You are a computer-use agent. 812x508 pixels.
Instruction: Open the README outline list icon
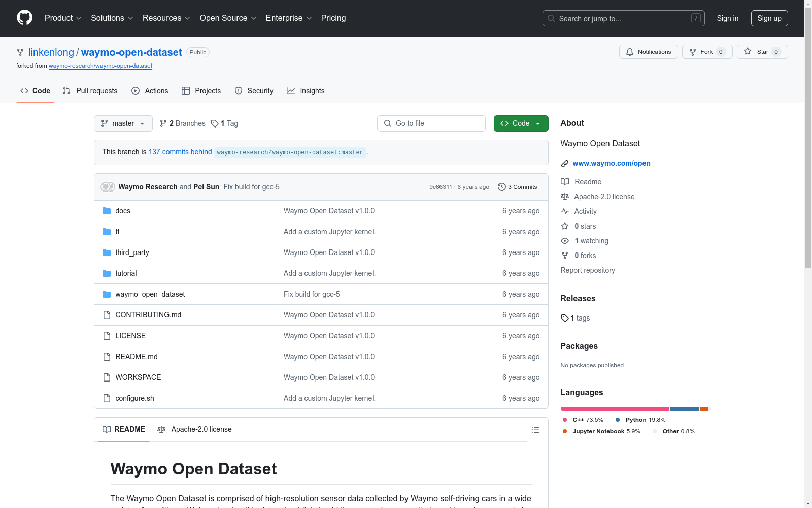point(535,430)
